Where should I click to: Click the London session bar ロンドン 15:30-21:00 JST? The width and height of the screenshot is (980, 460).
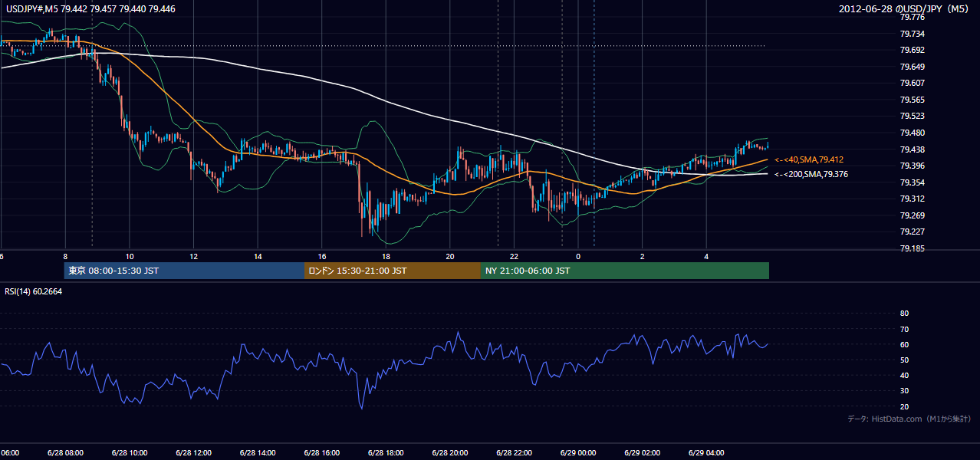pos(393,271)
